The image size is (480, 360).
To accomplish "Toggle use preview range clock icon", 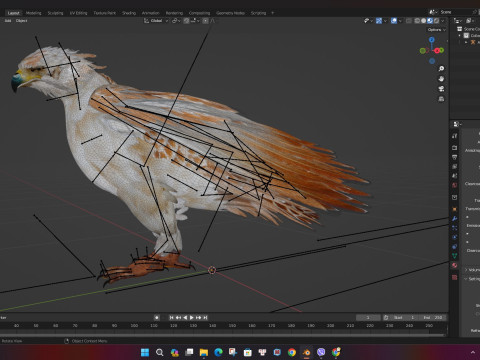I will coord(386,318).
